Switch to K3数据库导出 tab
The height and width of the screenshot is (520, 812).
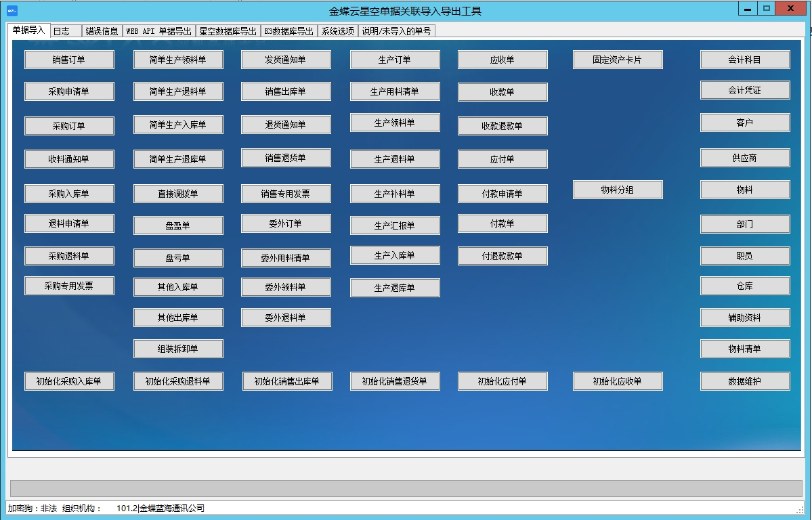[289, 31]
